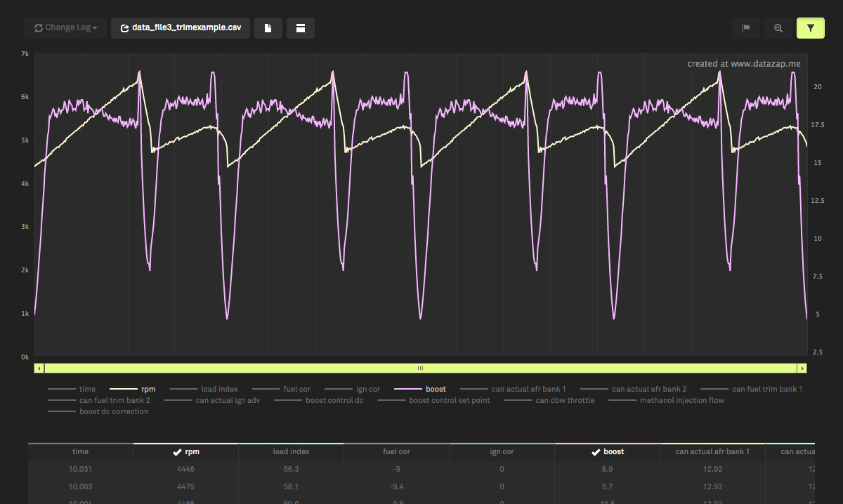Select the fuel cor column header
Screen dimensions: 843x504
pos(396,451)
